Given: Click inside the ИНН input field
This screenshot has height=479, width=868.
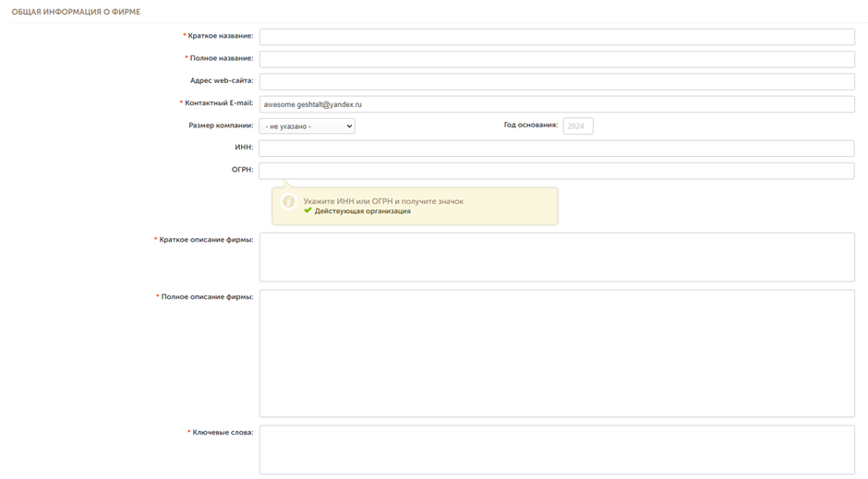Looking at the screenshot, I should (556, 149).
